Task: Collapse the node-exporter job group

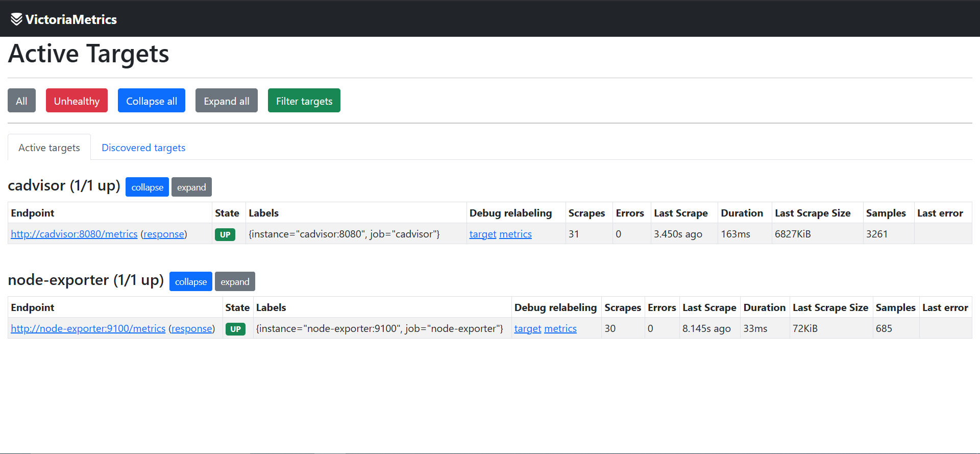Action: 191,281
